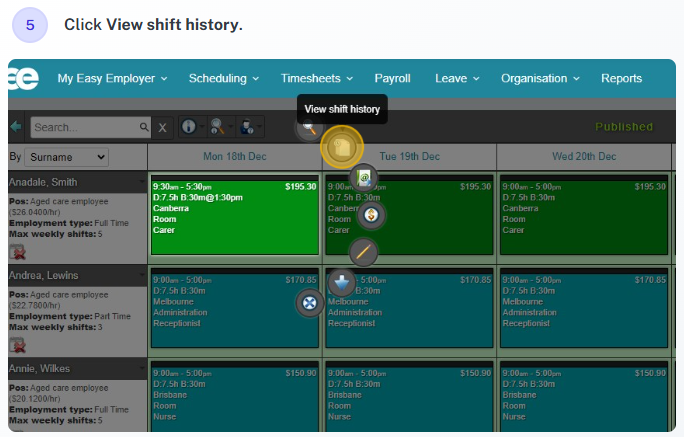
Task: Select Andrea Lewins' Monday Melbourne shift
Action: tap(235, 308)
